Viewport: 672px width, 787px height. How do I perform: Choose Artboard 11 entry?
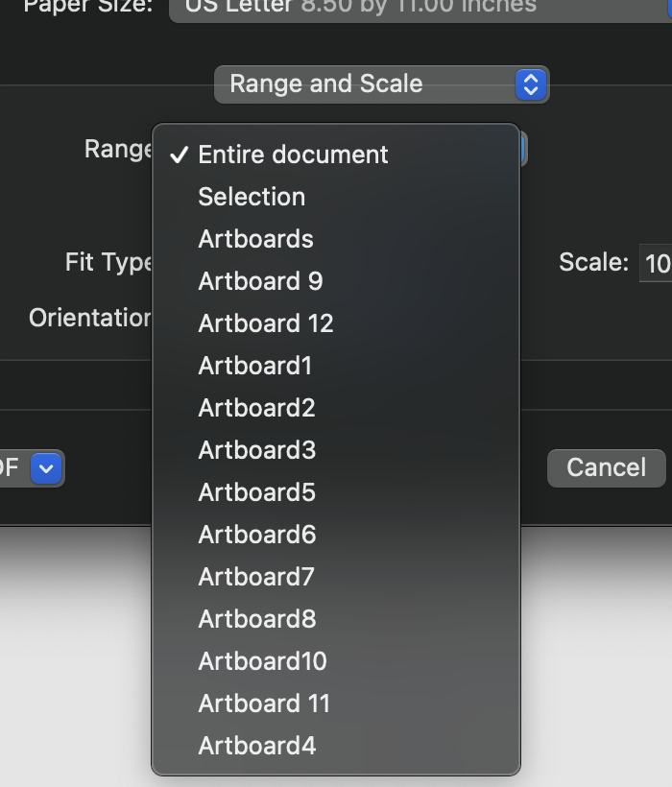click(335, 704)
